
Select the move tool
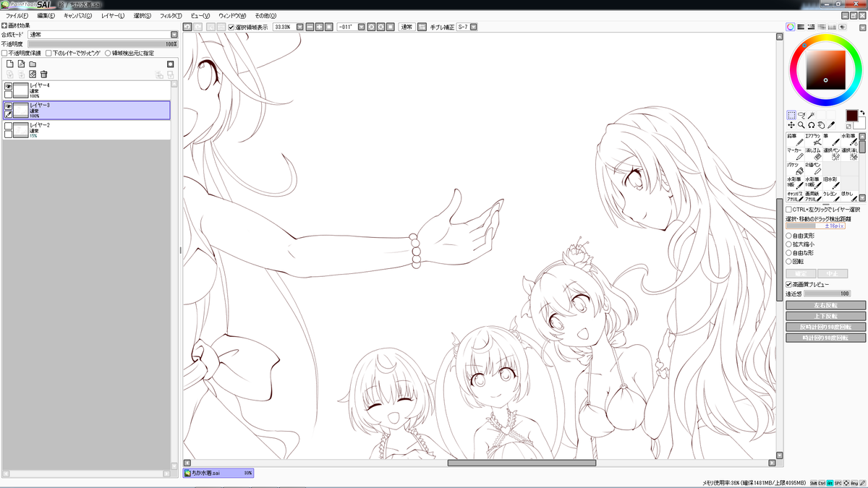coord(791,125)
